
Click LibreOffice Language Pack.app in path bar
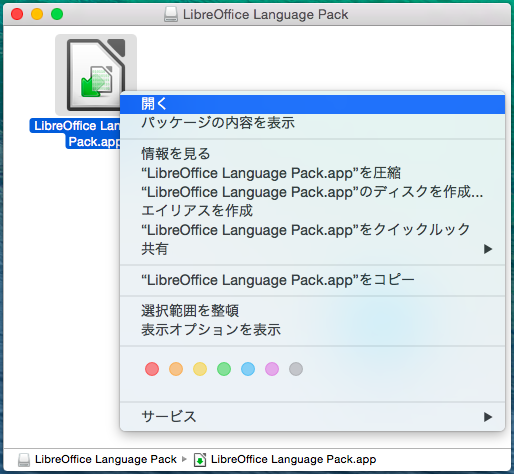(x=294, y=460)
